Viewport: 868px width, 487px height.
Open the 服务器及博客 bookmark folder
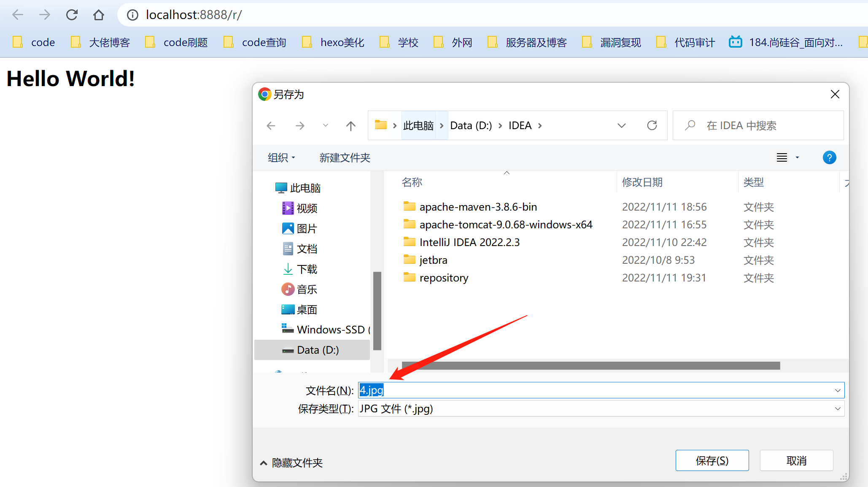point(527,42)
